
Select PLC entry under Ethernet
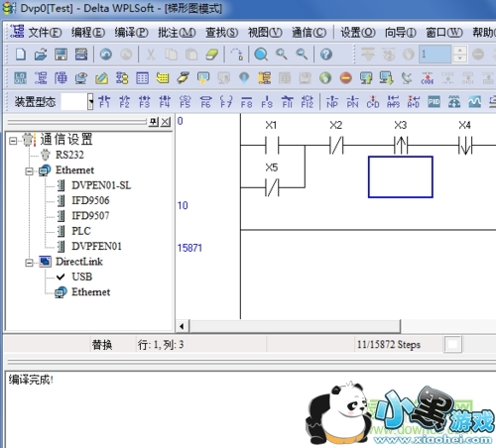point(81,231)
